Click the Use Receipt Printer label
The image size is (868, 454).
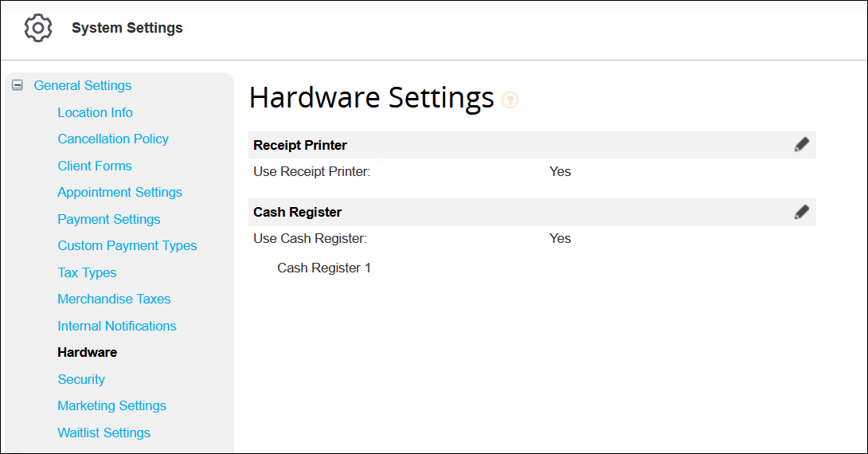tap(311, 171)
